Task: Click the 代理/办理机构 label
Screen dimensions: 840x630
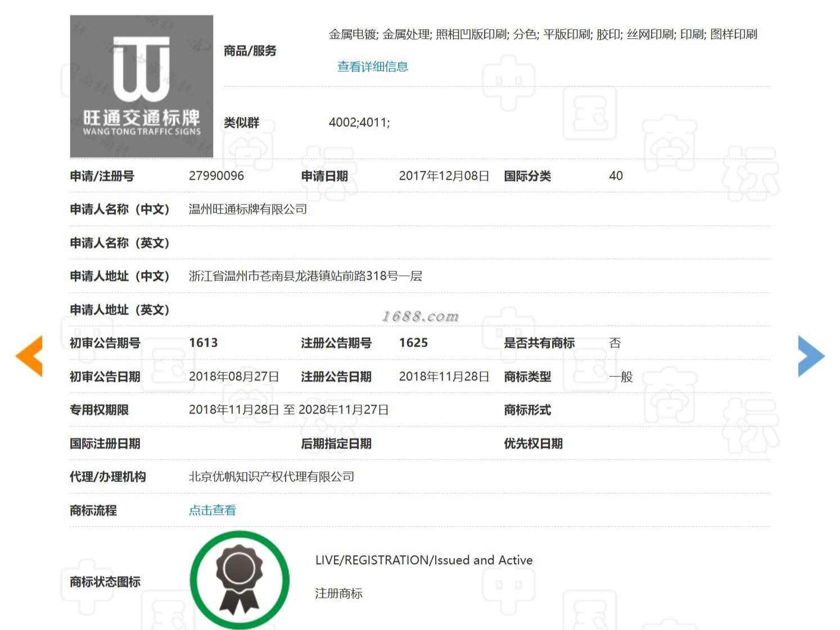Action: coord(108,477)
